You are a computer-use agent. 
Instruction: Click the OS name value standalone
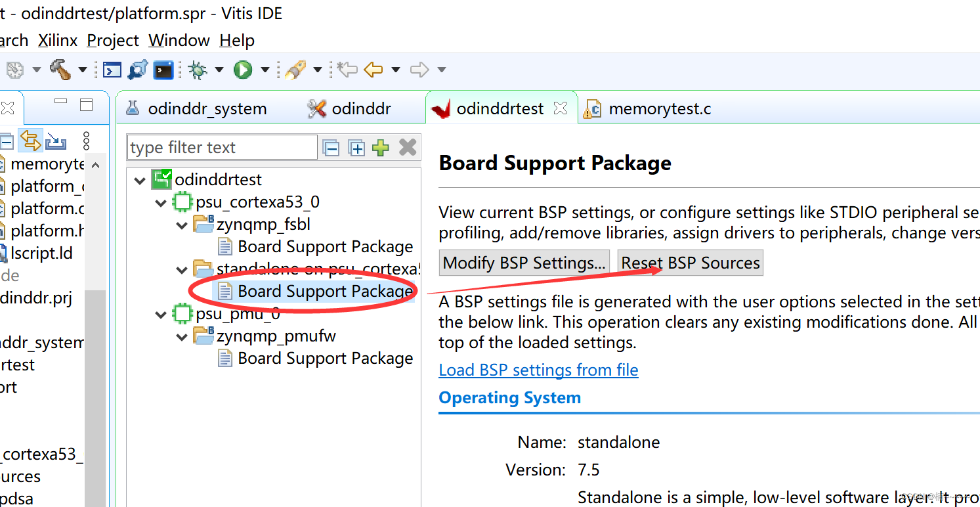(619, 442)
